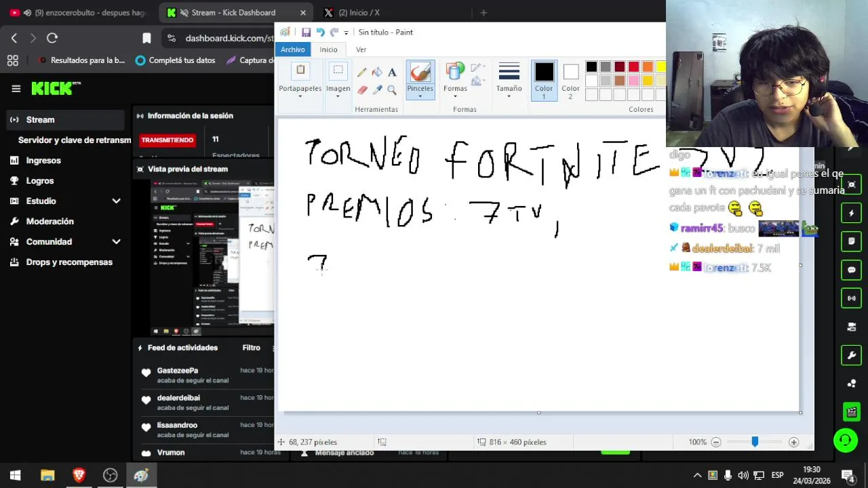Expand the Estudio section in Kick sidebar

tap(116, 201)
